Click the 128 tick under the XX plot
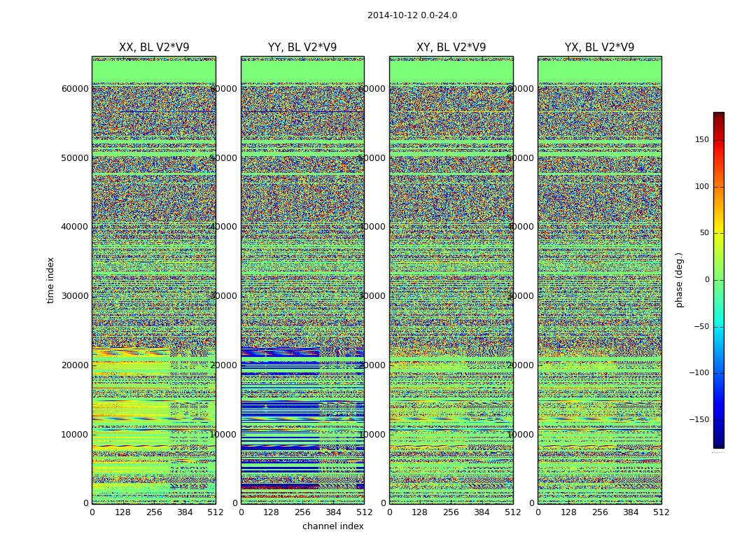The width and height of the screenshot is (735, 560). tap(122, 512)
